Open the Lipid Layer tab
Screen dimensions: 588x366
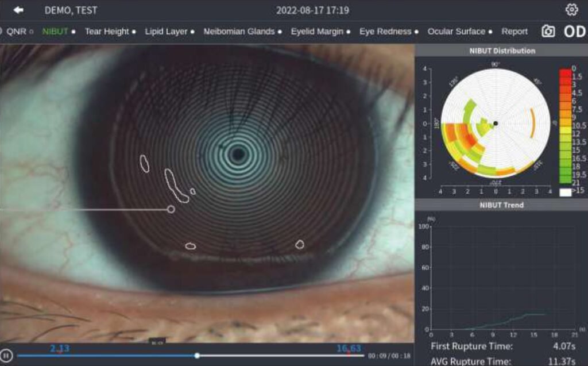166,32
